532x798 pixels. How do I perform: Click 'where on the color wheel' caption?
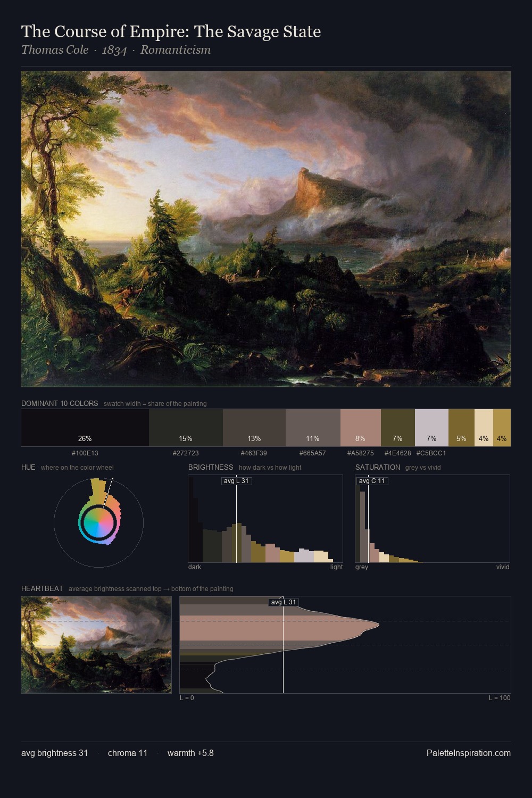(x=77, y=468)
